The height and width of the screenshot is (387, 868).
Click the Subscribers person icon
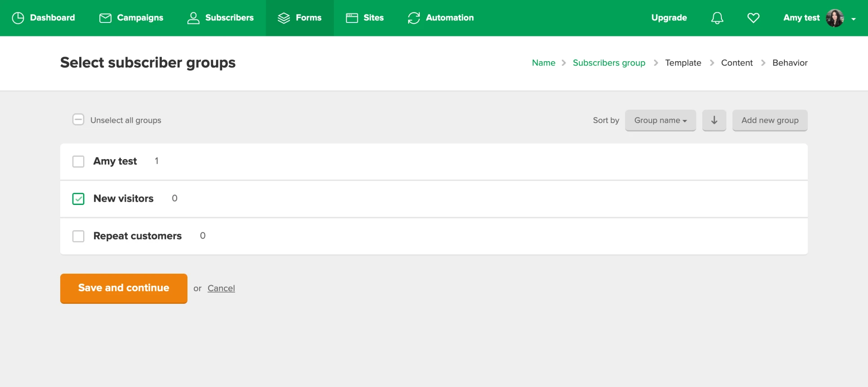pos(193,18)
